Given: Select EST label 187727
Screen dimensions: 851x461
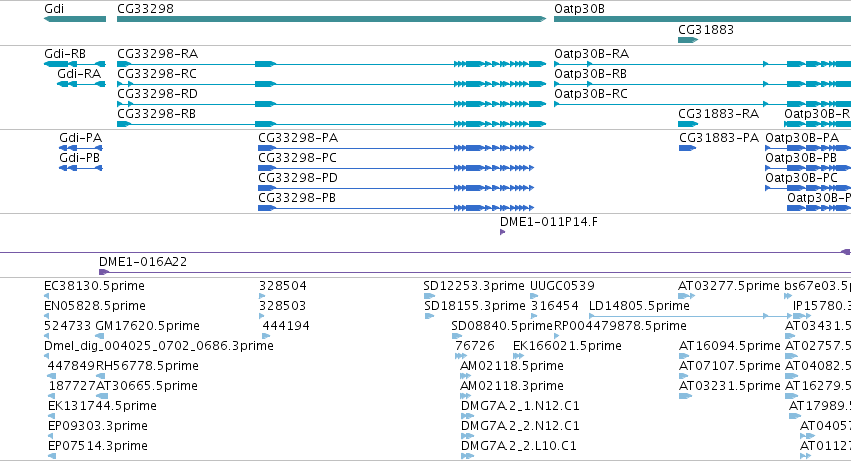Looking at the screenshot, I should tap(72, 387).
